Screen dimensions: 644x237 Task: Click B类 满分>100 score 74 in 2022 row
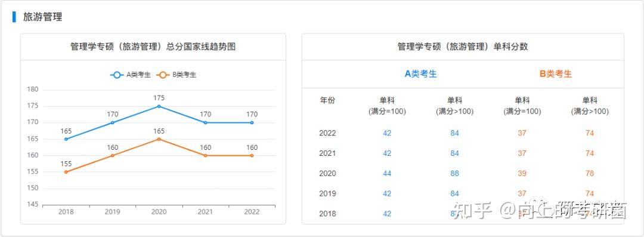[x=590, y=133]
